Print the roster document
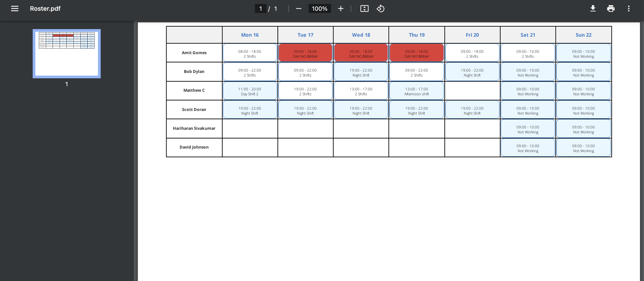The image size is (644, 281). pyautogui.click(x=611, y=8)
